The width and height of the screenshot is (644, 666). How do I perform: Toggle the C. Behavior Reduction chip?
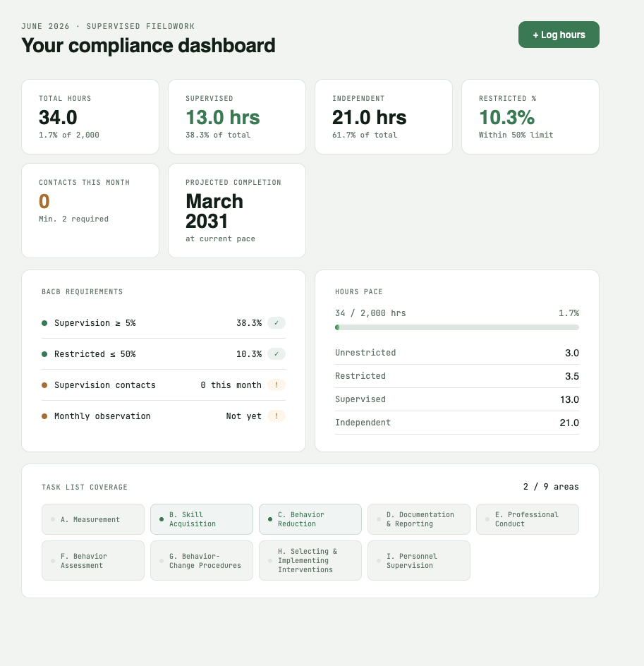[310, 519]
